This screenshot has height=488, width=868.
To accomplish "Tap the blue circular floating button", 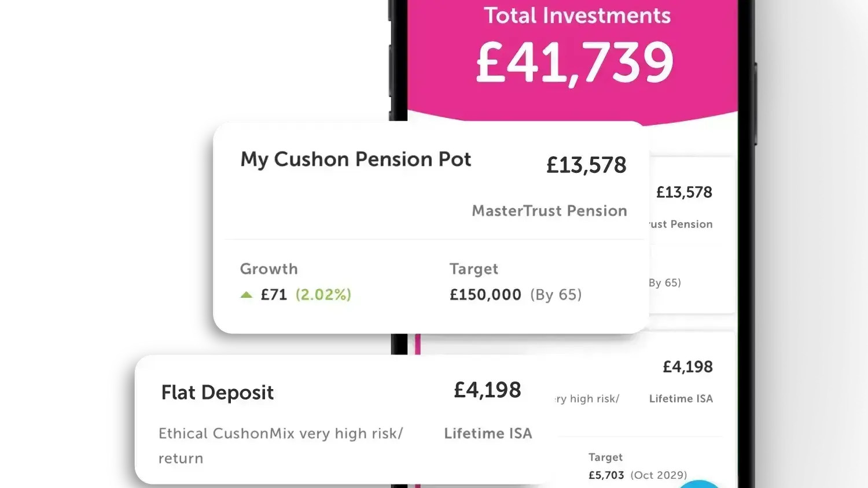I will click(x=699, y=485).
